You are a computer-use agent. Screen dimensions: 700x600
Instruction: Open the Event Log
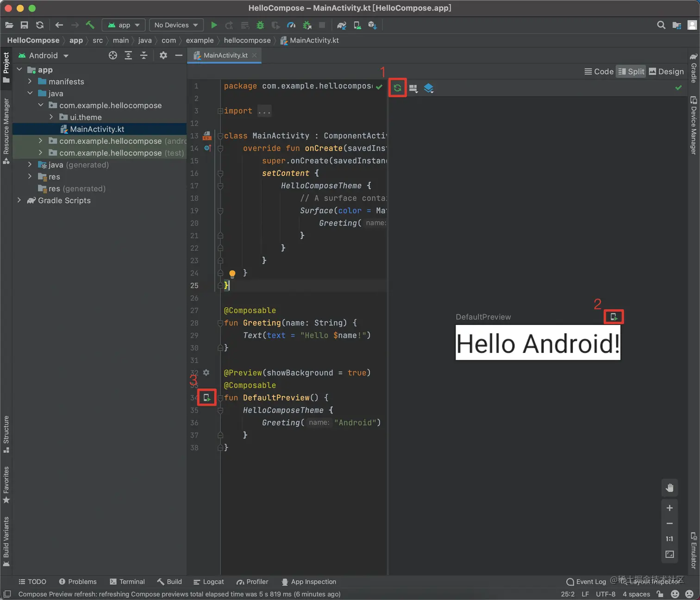586,582
